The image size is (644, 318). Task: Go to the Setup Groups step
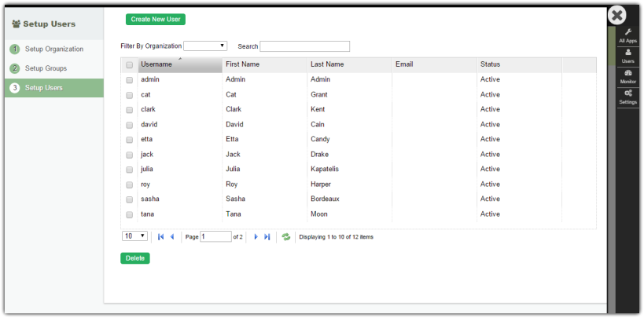pyautogui.click(x=46, y=68)
